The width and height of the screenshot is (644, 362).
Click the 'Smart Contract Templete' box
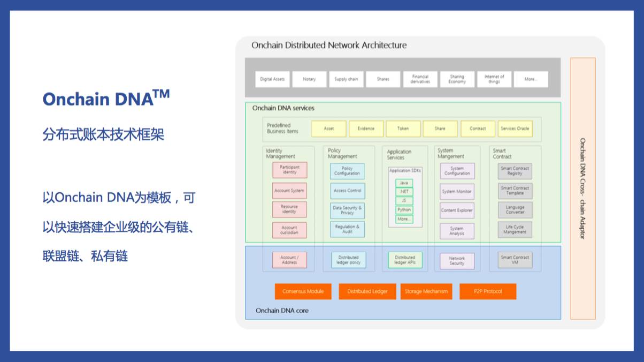click(515, 191)
